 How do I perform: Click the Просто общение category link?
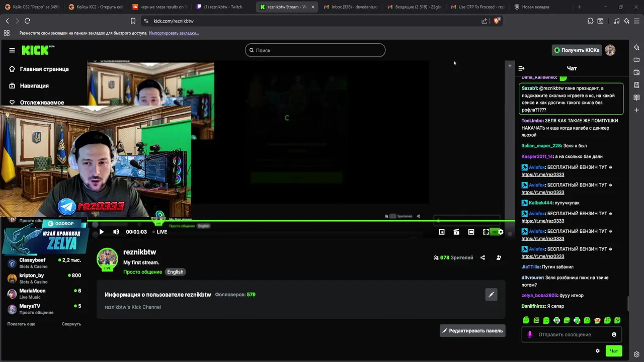coord(142,272)
